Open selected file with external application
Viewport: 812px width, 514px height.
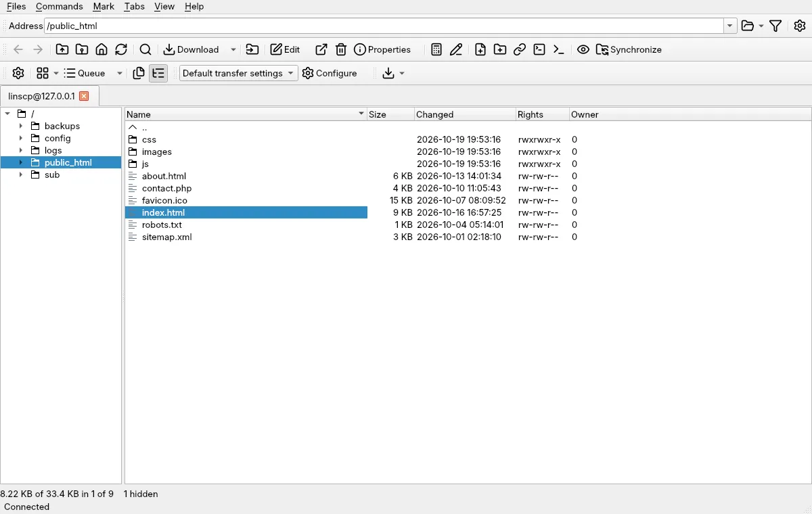click(321, 49)
